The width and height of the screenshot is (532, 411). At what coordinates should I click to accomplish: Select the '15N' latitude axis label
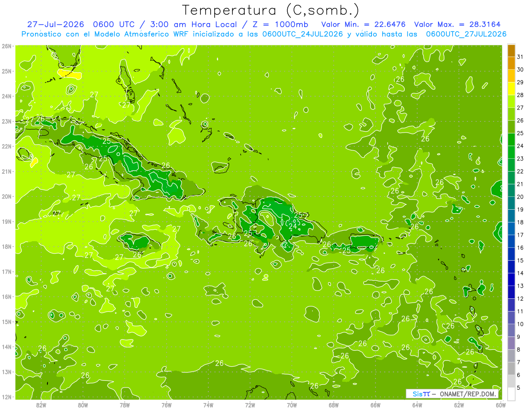(7, 322)
